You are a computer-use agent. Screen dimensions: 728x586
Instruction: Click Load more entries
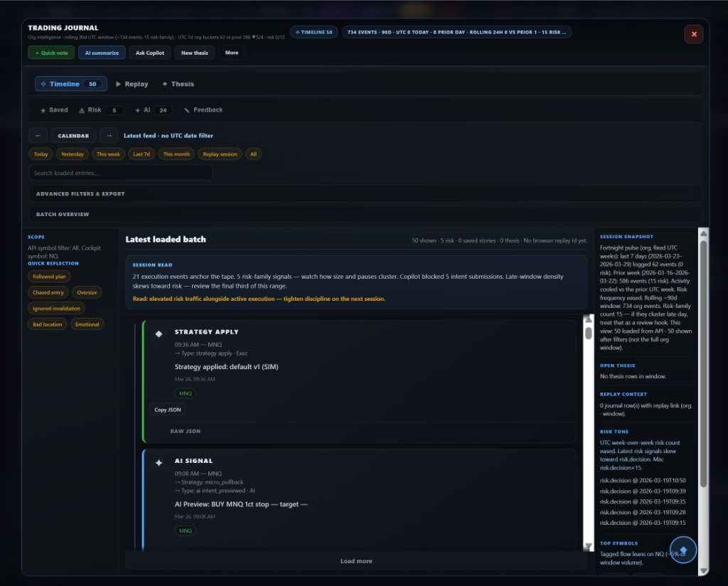(x=356, y=561)
